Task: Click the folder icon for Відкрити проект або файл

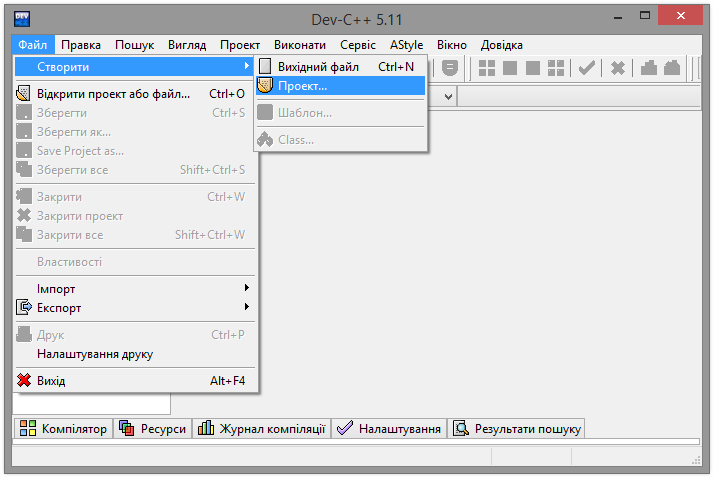Action: [x=25, y=94]
